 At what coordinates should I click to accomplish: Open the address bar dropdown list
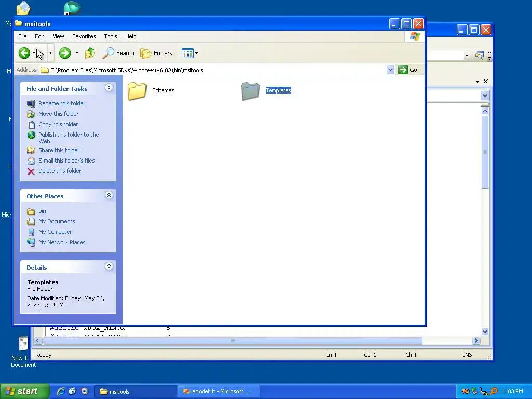pos(390,70)
